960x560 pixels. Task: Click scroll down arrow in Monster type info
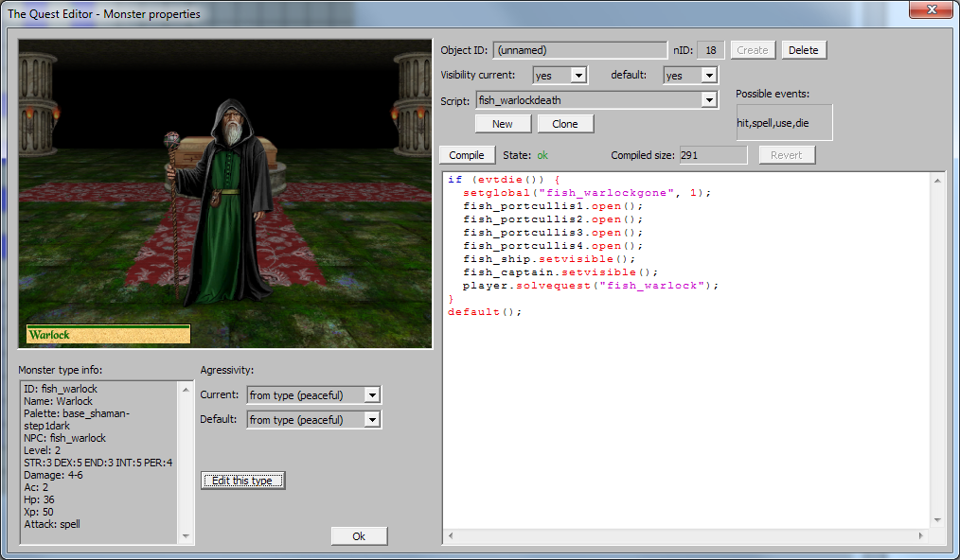(x=187, y=536)
